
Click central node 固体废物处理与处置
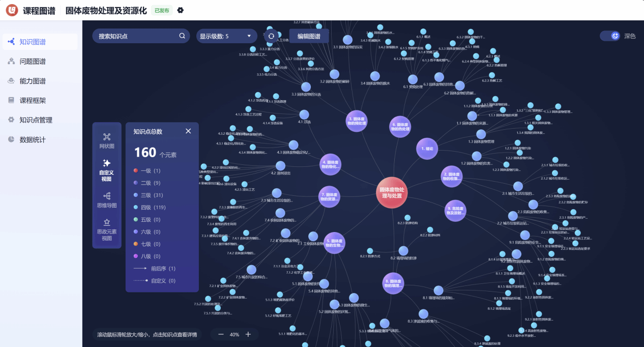coord(392,193)
